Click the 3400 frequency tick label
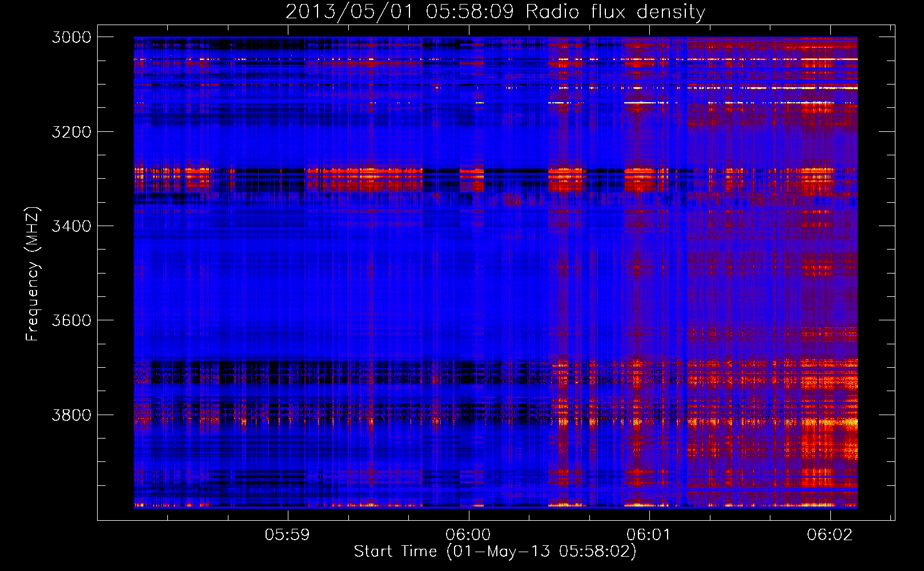 click(x=71, y=226)
